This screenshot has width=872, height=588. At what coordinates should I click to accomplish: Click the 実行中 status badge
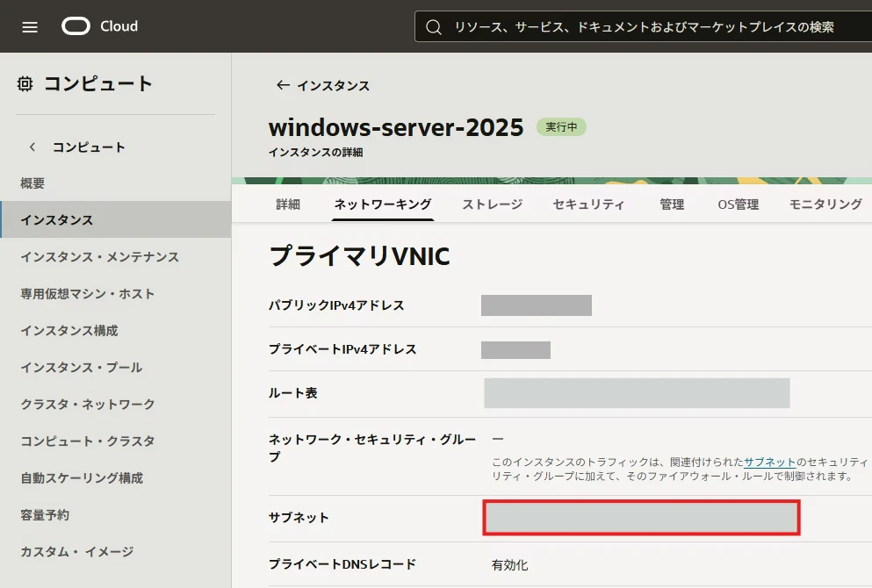(561, 127)
